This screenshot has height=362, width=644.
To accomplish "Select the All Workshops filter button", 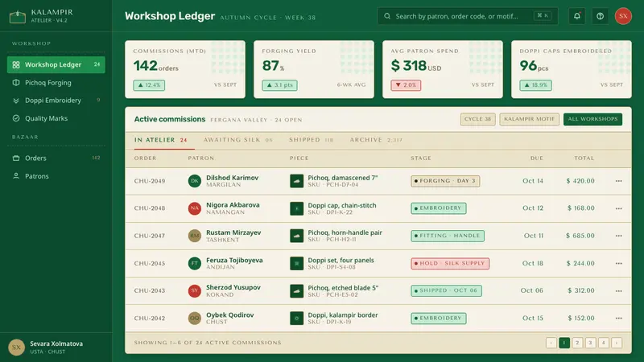I will click(592, 119).
